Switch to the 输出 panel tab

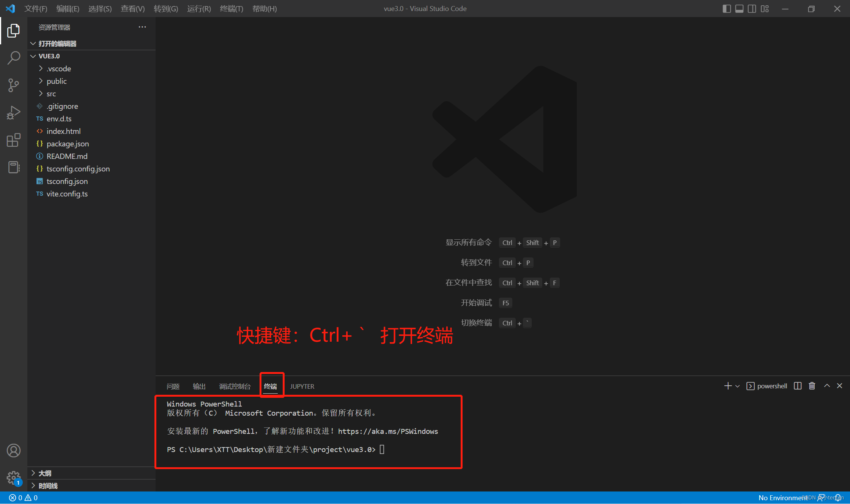[199, 386]
